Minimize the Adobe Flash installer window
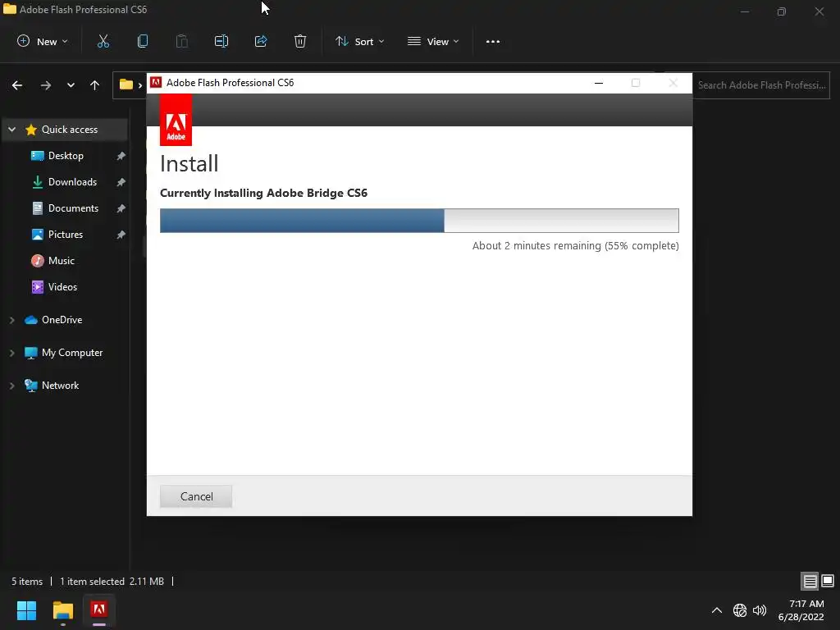This screenshot has width=840, height=630. [599, 83]
